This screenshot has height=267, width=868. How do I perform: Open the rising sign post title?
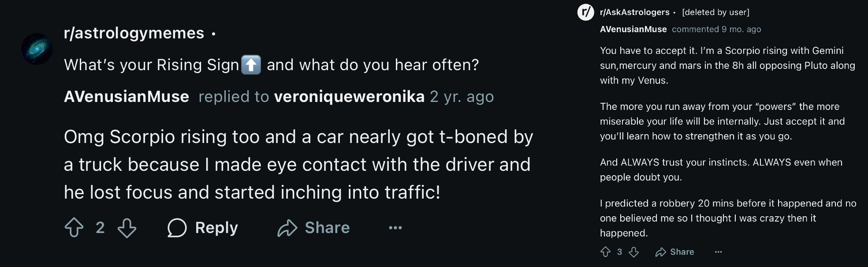click(x=271, y=65)
